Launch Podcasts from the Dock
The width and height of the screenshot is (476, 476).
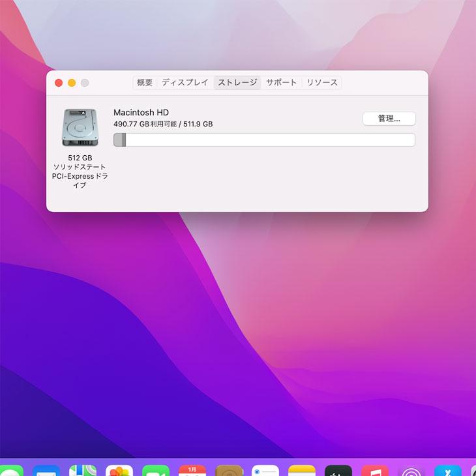click(x=411, y=470)
